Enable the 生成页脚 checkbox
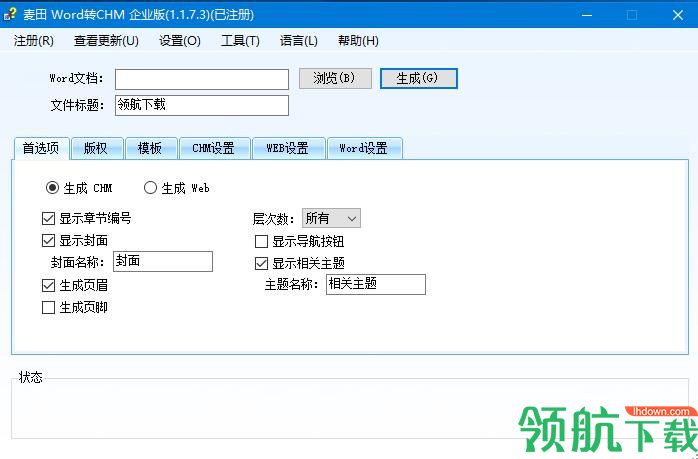 [x=48, y=308]
